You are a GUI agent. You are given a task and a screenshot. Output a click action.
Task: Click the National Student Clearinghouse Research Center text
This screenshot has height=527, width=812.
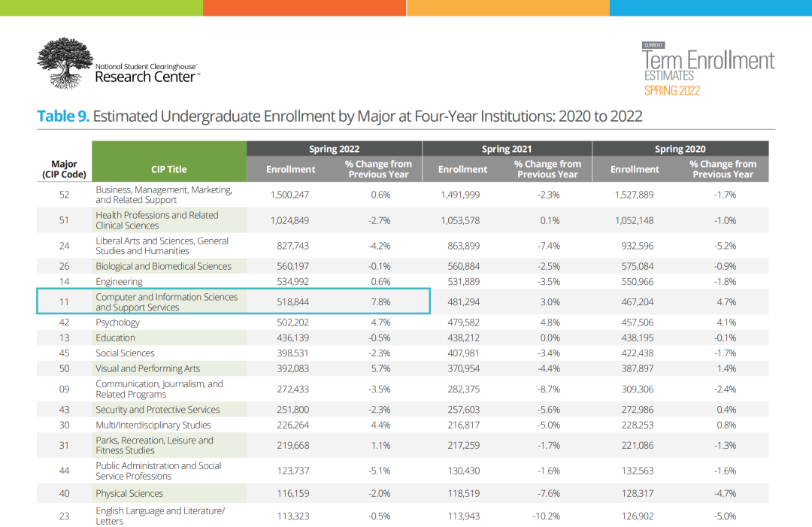click(147, 72)
